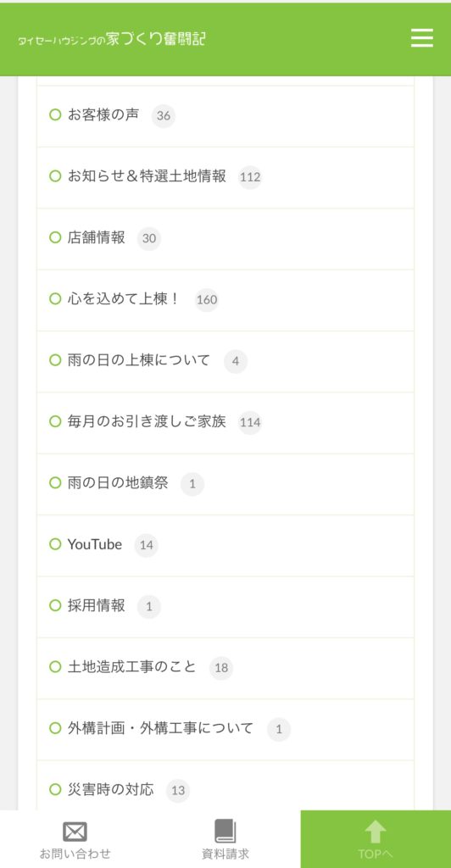The width and height of the screenshot is (451, 868).
Task: Open 外構計画・外構工事について category
Action: tap(160, 728)
